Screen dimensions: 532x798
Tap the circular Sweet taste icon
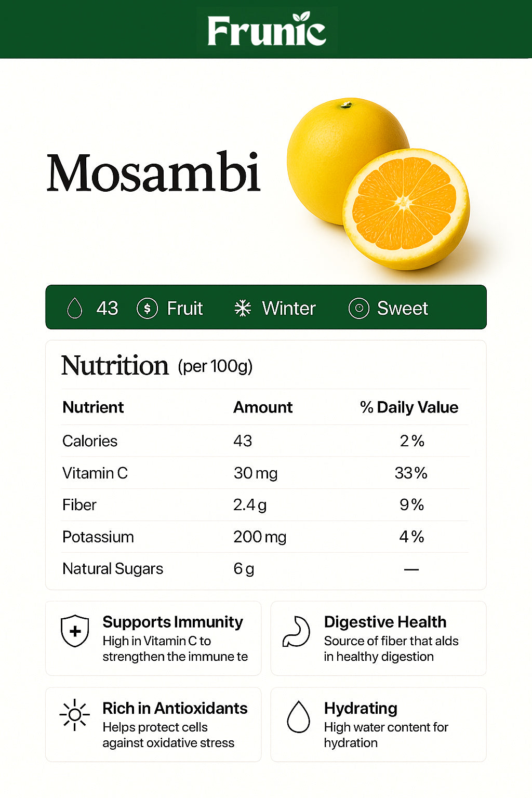tap(358, 308)
